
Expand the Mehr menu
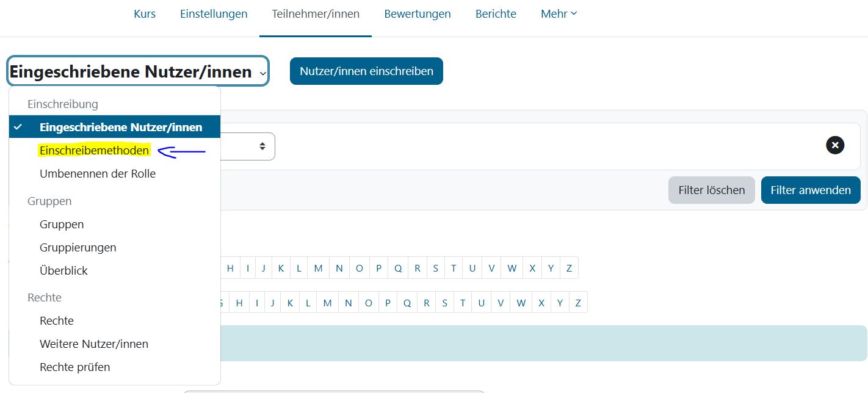(559, 13)
